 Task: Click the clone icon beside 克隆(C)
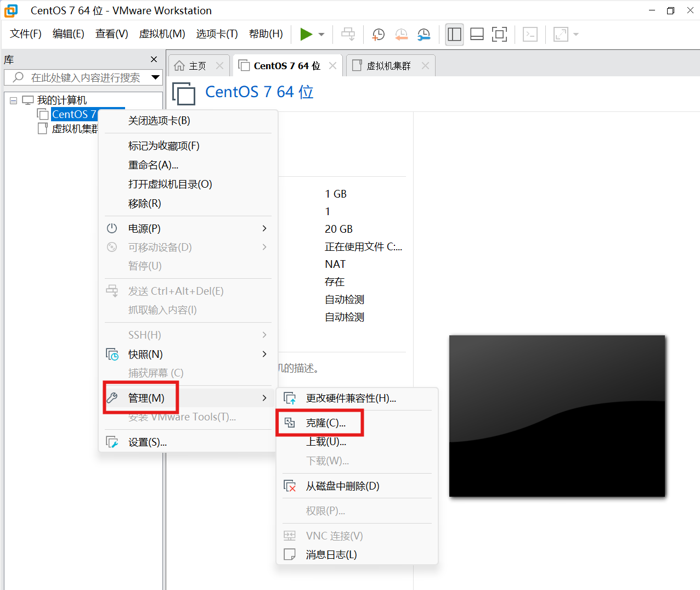click(x=290, y=423)
